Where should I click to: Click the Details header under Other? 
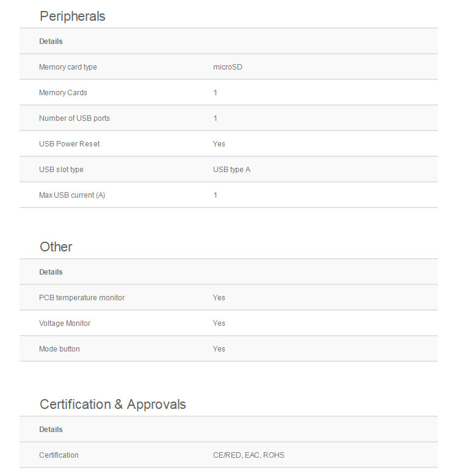(51, 272)
